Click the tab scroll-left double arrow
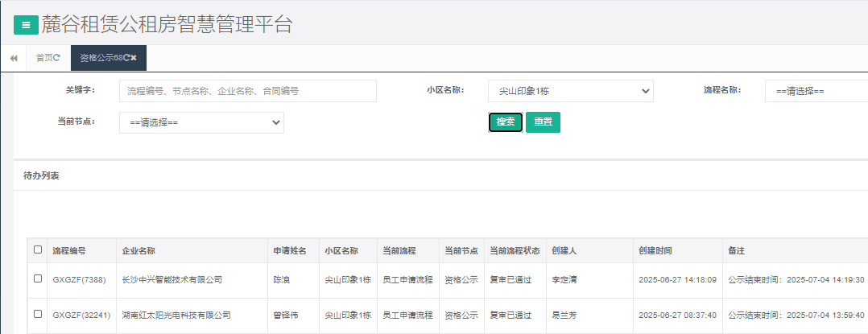The width and height of the screenshot is (868, 334). 14,58
